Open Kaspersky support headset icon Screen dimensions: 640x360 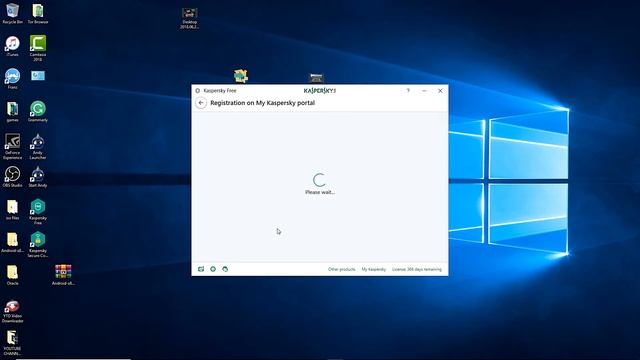[225, 269]
